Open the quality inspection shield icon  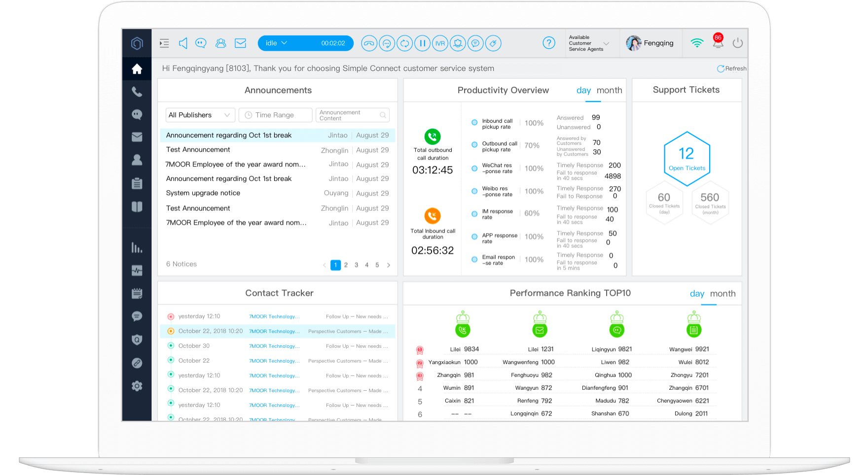pos(137,339)
